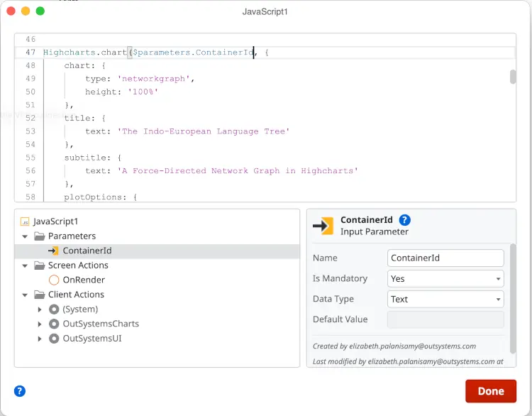
Task: Click the (System) module icon
Action: pyautogui.click(x=54, y=310)
